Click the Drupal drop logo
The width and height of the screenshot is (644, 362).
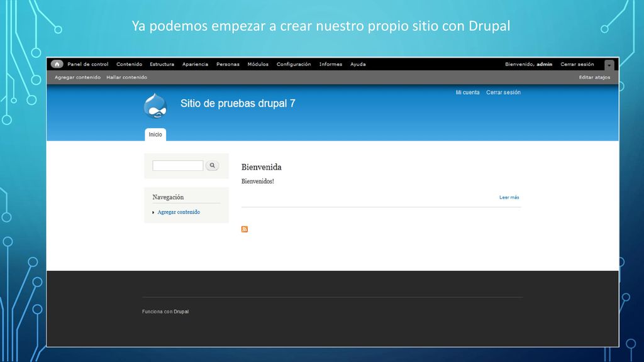point(155,106)
